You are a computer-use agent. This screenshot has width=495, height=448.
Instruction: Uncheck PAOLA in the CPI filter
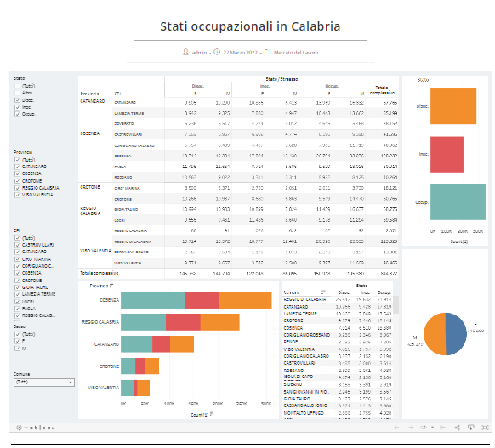pyautogui.click(x=17, y=309)
